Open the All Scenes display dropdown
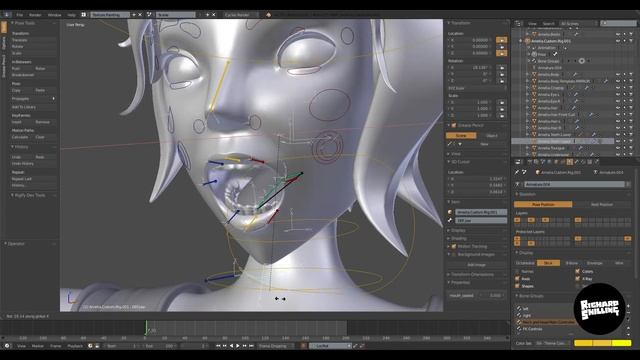Image resolution: width=640 pixels, height=360 pixels. point(578,24)
